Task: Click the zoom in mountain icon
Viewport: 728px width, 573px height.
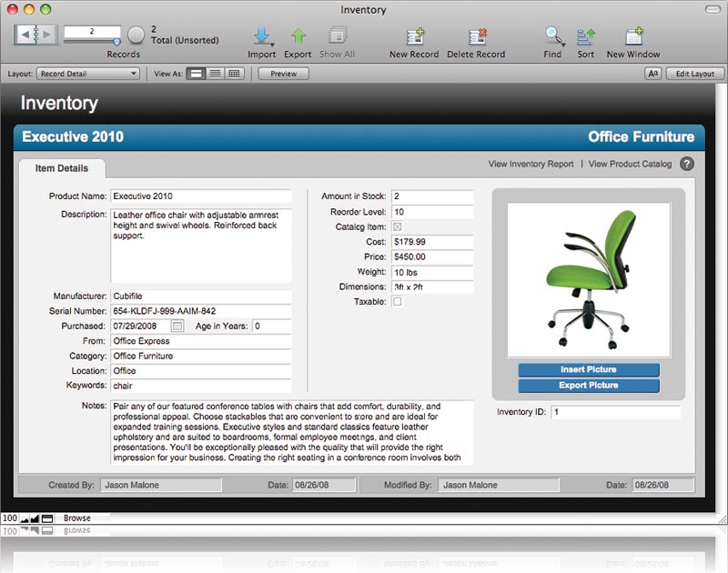Action: (35, 518)
